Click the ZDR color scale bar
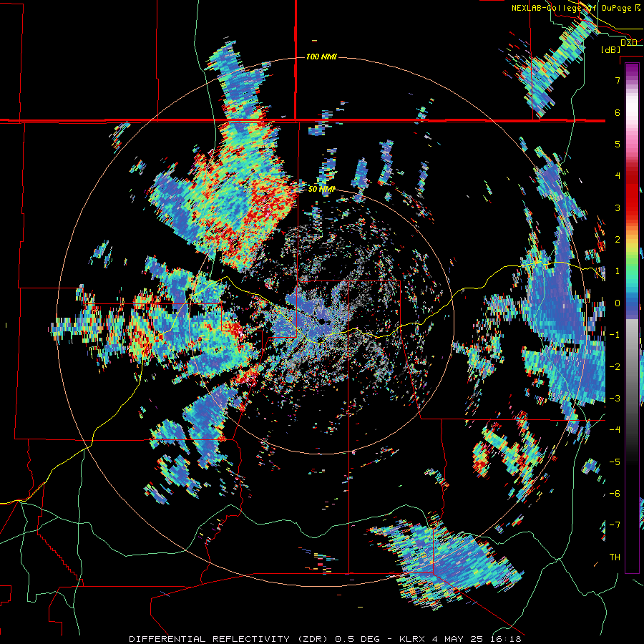The image size is (644, 644). point(632,318)
